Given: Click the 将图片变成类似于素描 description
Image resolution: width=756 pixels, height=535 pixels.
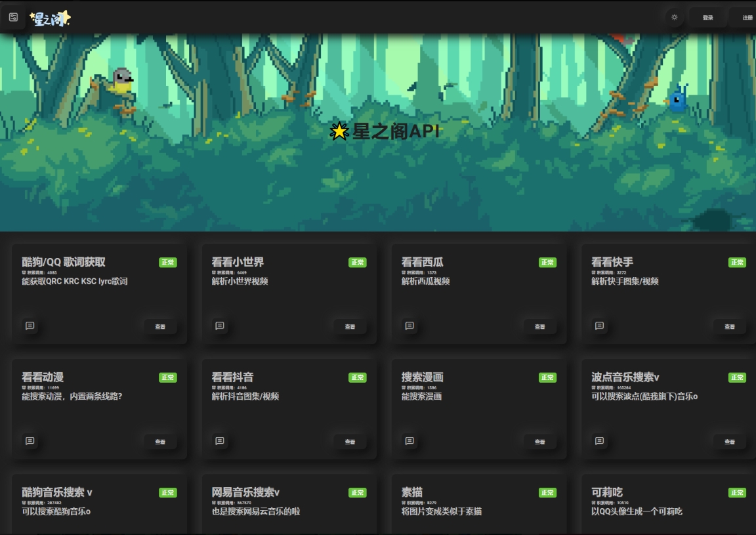Looking at the screenshot, I should point(442,511).
